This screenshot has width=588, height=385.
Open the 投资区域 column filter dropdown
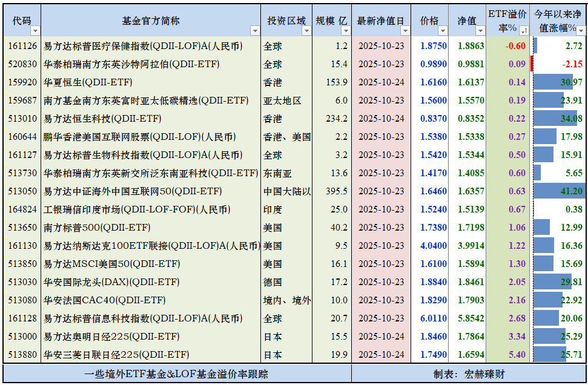point(307,31)
